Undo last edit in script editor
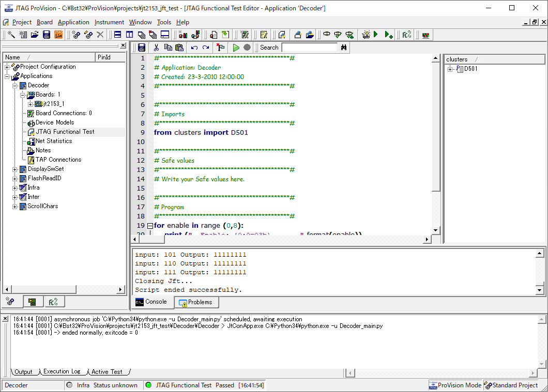The height and width of the screenshot is (392, 548). (x=194, y=48)
